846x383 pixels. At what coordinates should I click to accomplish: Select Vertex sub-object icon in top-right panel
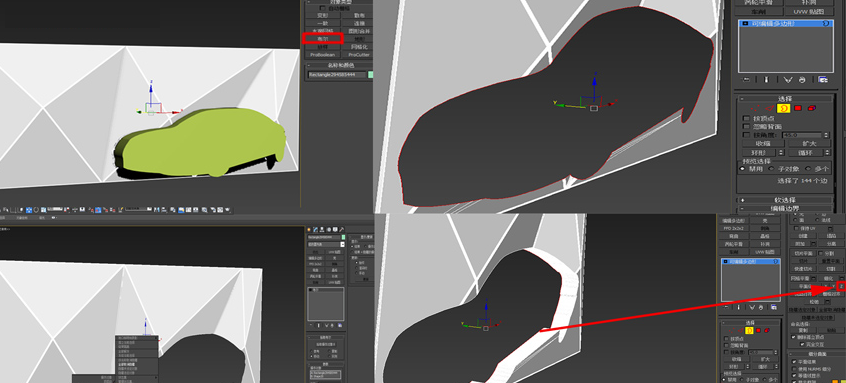point(755,108)
